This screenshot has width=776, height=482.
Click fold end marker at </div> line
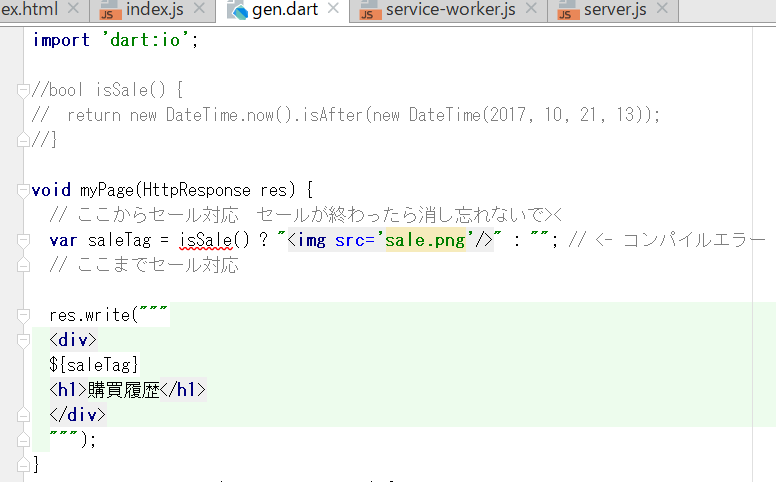pyautogui.click(x=23, y=415)
